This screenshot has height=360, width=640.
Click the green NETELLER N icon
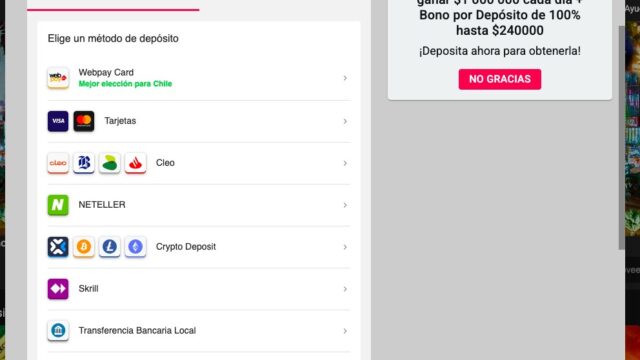click(x=58, y=205)
